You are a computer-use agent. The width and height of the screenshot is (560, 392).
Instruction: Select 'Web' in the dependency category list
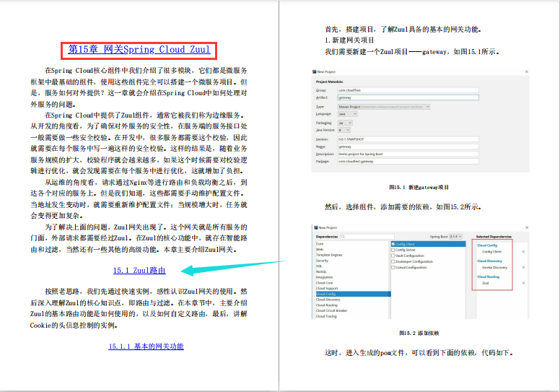point(320,250)
